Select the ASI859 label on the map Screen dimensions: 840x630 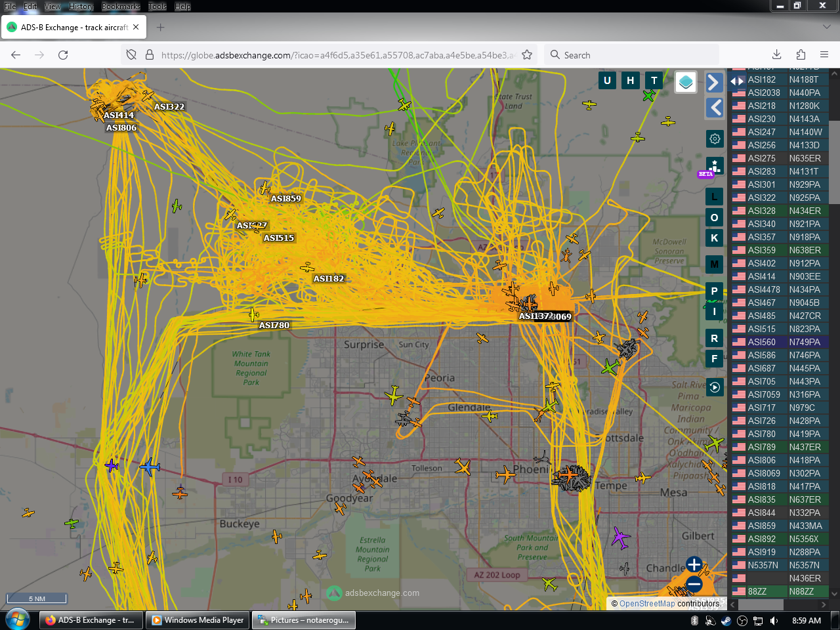pyautogui.click(x=286, y=199)
